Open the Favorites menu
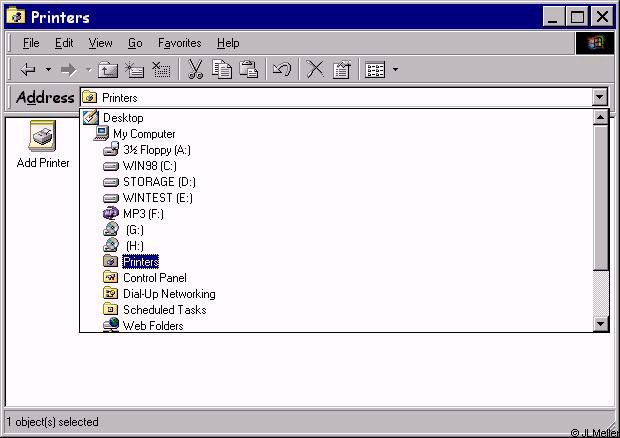620x438 pixels. click(x=180, y=43)
